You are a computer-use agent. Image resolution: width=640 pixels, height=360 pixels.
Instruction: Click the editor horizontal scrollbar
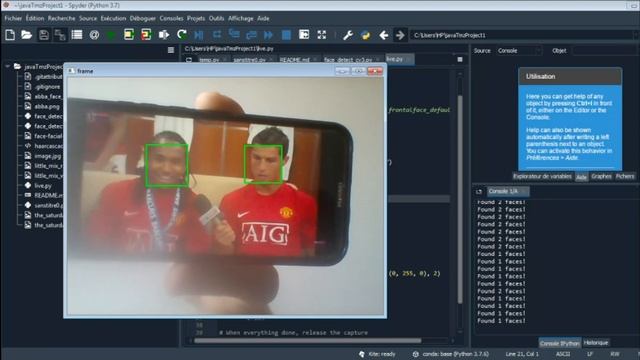[x=307, y=340]
